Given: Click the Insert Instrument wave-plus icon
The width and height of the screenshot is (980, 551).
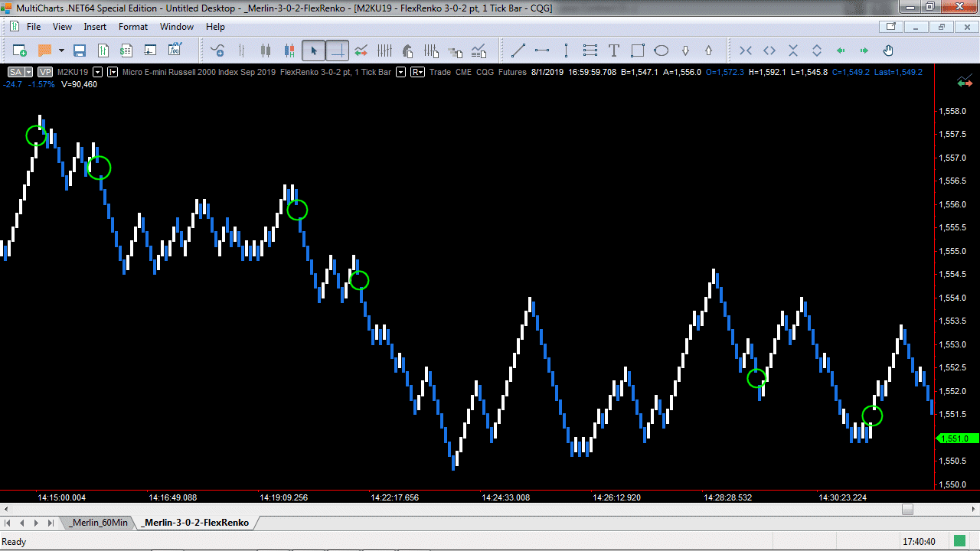Looking at the screenshot, I should (x=217, y=51).
